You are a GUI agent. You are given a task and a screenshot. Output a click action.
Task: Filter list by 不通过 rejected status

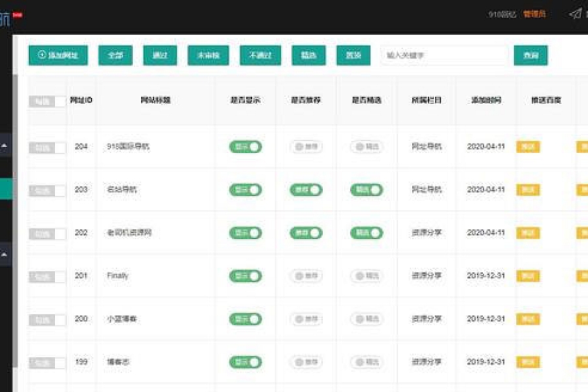pyautogui.click(x=260, y=55)
